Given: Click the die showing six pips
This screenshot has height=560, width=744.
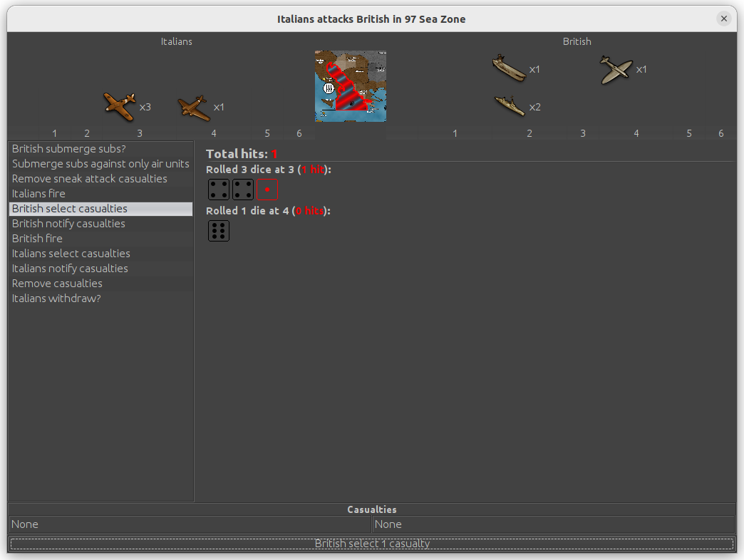Looking at the screenshot, I should pos(219,231).
